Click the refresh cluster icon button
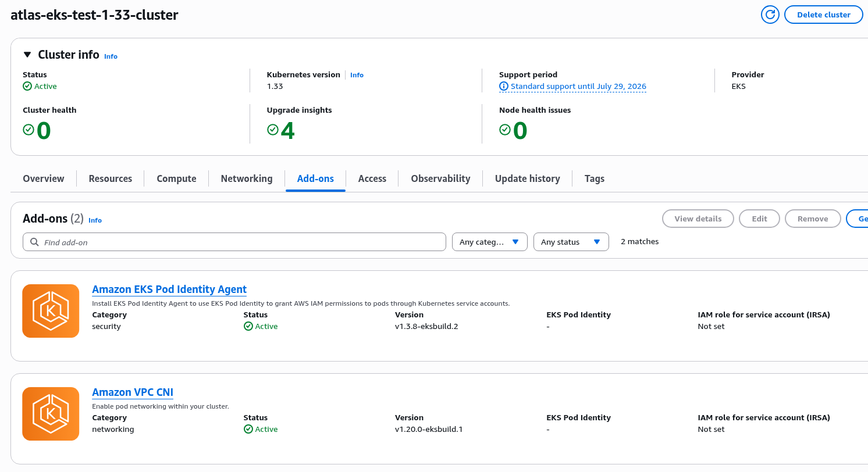Screen dimensions: 868x472 pyautogui.click(x=770, y=15)
